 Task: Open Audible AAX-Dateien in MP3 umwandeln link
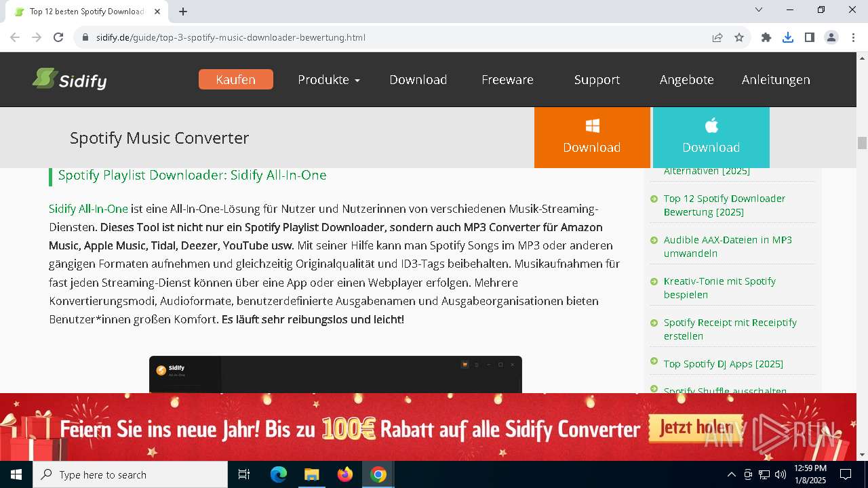[728, 247]
